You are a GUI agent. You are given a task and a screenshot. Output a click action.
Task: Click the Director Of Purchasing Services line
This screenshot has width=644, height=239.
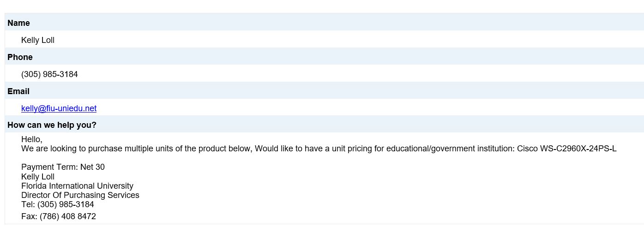pos(80,195)
